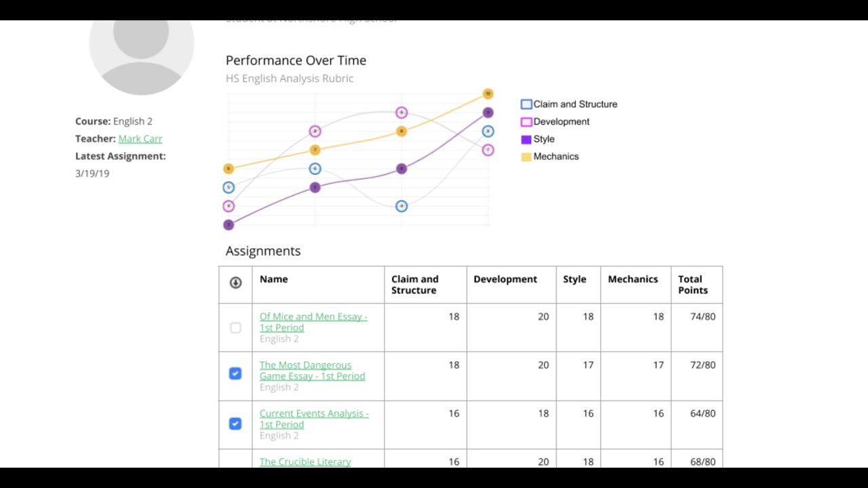Toggle Claim and Structure legend swatch
This screenshot has height=488, width=868.
526,104
